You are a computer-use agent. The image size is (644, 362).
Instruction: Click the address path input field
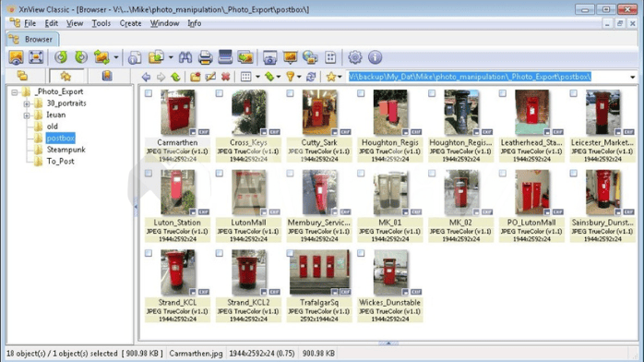pyautogui.click(x=487, y=77)
